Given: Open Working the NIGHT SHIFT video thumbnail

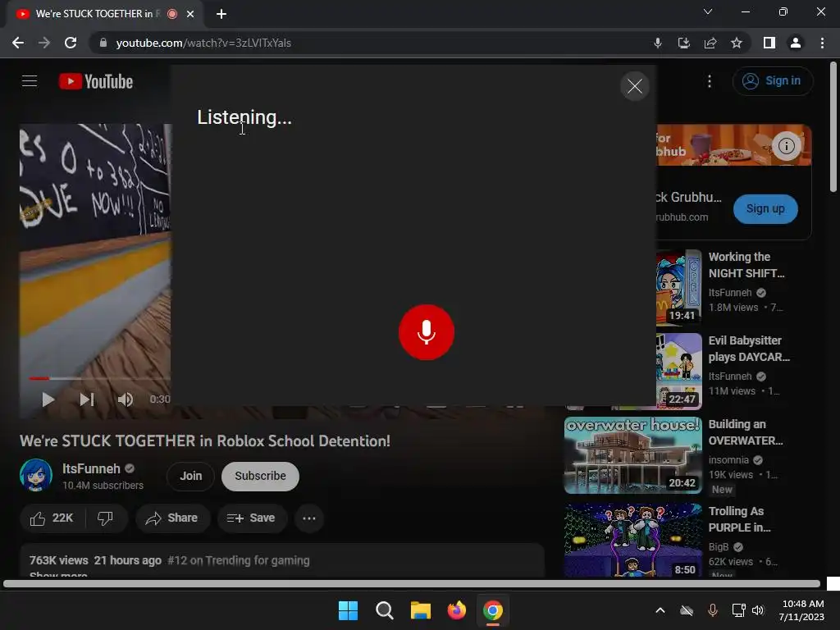Looking at the screenshot, I should click(x=678, y=286).
